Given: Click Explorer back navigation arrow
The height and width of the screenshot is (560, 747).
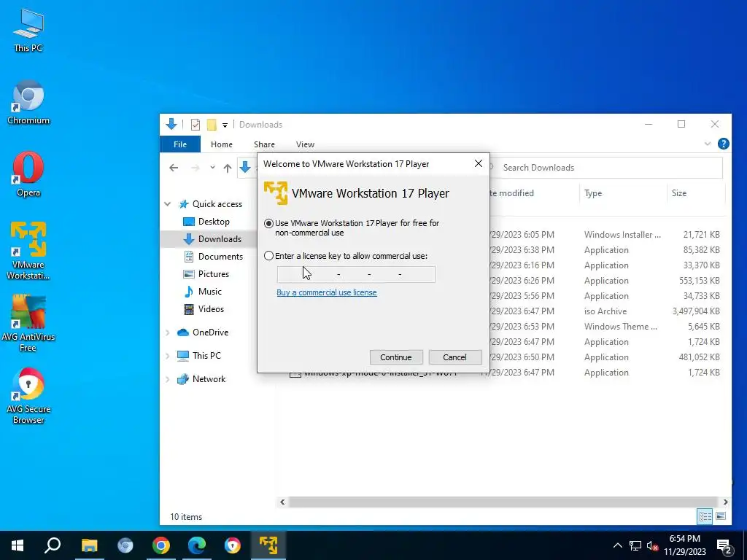Looking at the screenshot, I should click(x=174, y=168).
